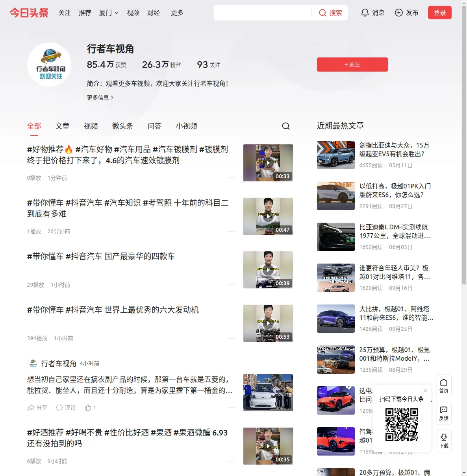Click the search magnifier icon in top bar
This screenshot has width=467, height=476.
322,13
